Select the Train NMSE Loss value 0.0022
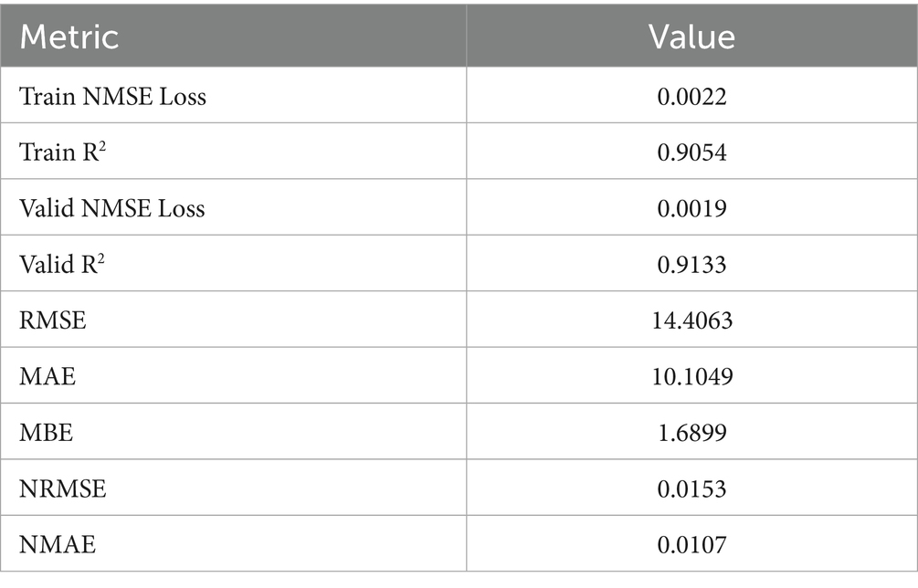918x588 pixels. 691,97
